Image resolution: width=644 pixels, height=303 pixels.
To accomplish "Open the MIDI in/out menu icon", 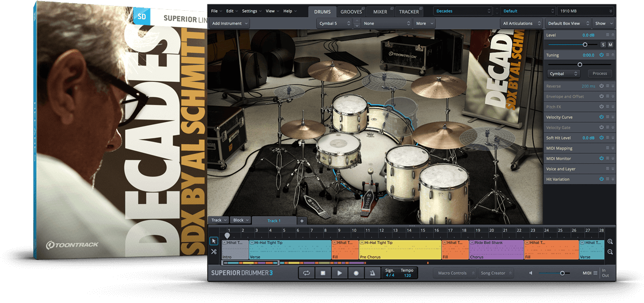I will click(x=595, y=273).
